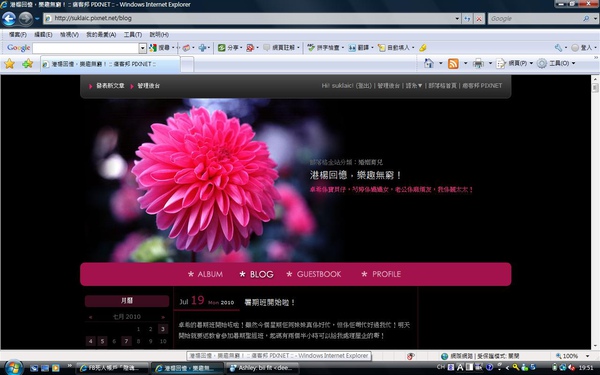Open the 暑期班開始啦 post title
The image size is (600, 375).
pyautogui.click(x=270, y=302)
